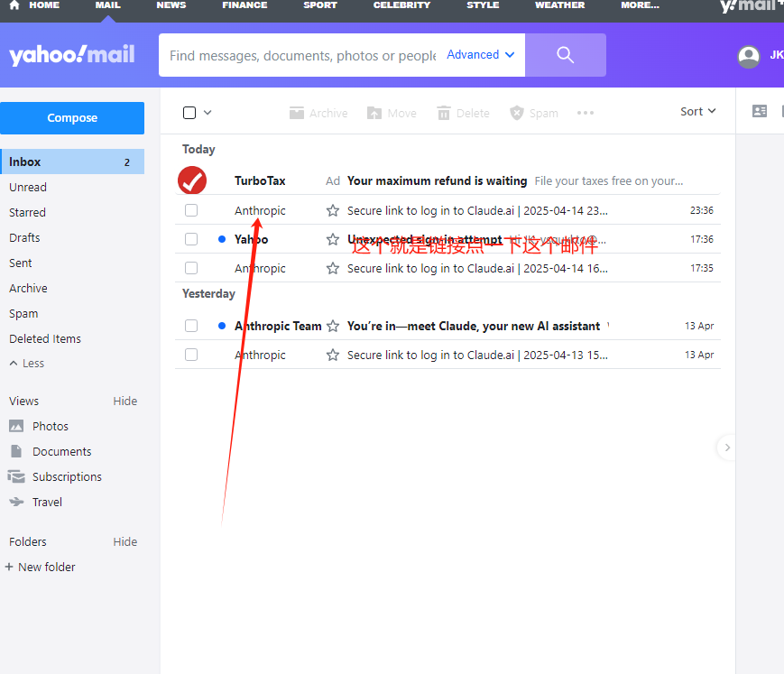784x674 pixels.
Task: Star the Anthropic 13 Apr secure link email
Action: (x=333, y=355)
